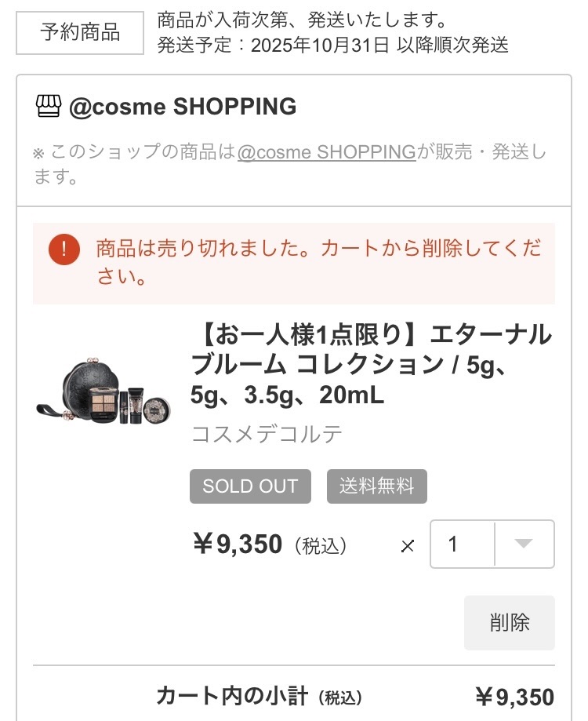
Task: Expand the quantity selector to change item count
Action: pyautogui.click(x=492, y=545)
